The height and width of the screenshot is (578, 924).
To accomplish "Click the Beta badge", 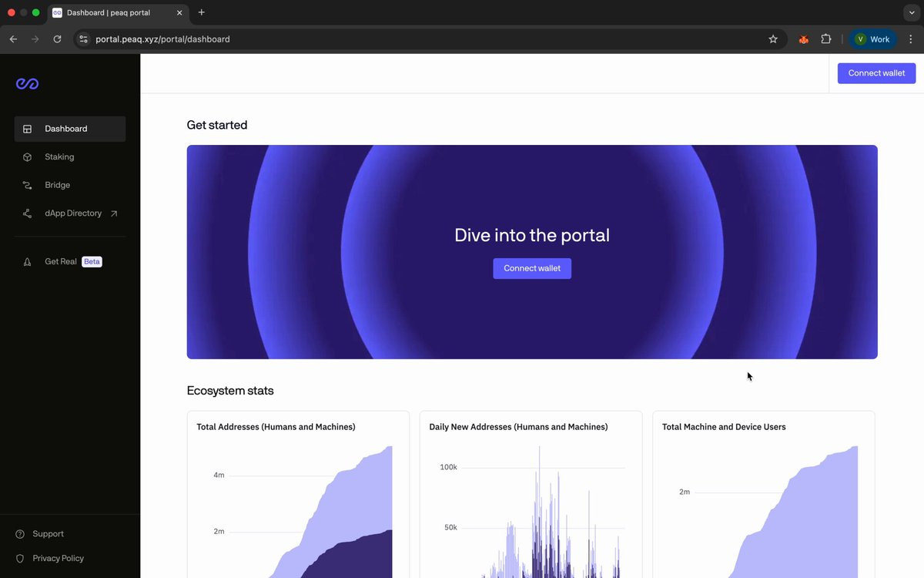I will coord(92,261).
